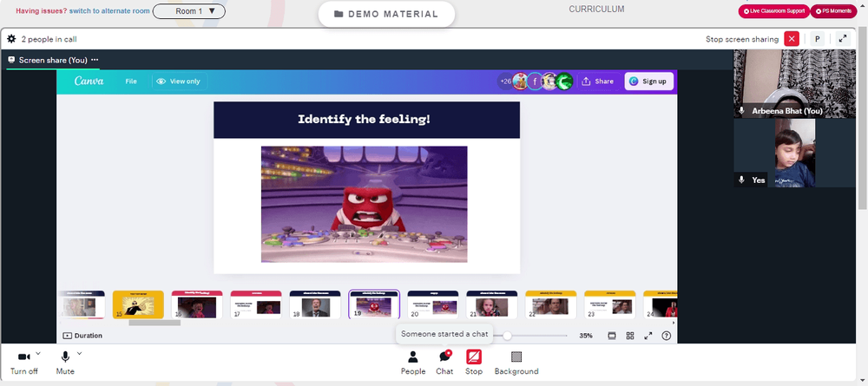
Task: Click the Duration button
Action: point(82,336)
